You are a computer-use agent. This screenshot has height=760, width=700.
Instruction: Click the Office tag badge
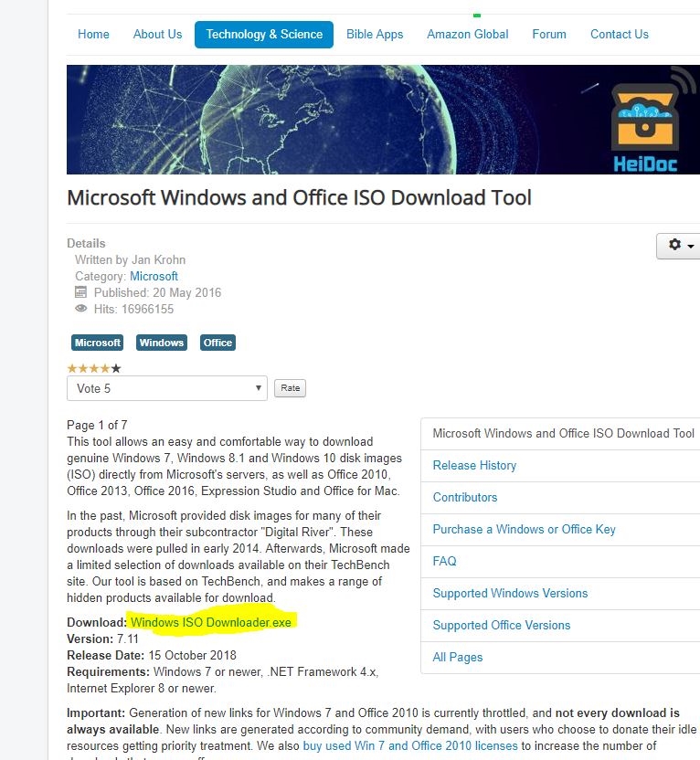coord(217,343)
